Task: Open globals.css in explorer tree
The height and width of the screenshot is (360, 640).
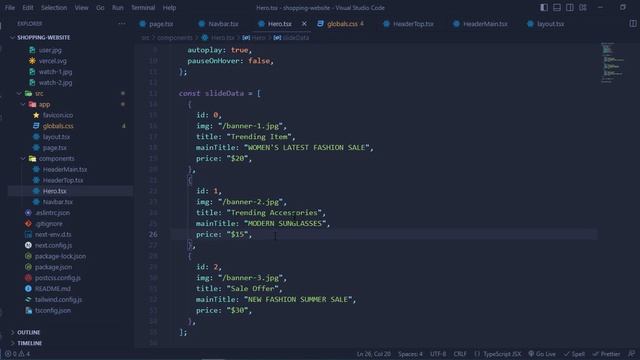Action: (x=58, y=126)
